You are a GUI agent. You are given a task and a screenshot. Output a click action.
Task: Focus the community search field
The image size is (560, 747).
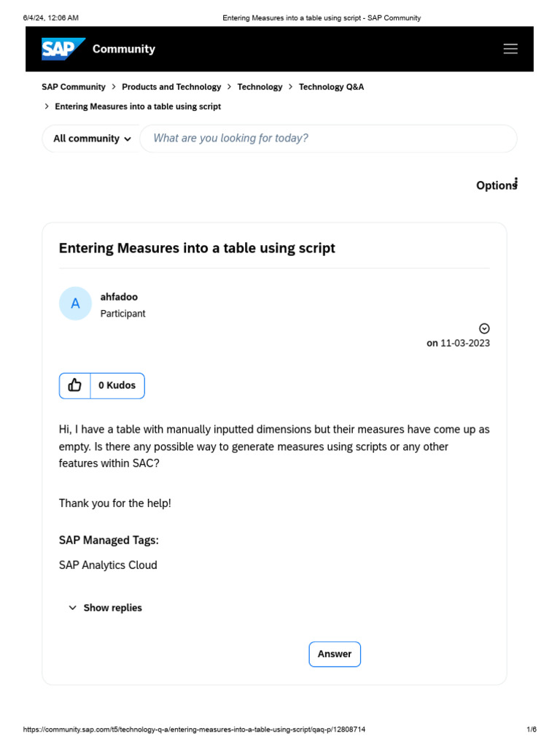coord(328,139)
